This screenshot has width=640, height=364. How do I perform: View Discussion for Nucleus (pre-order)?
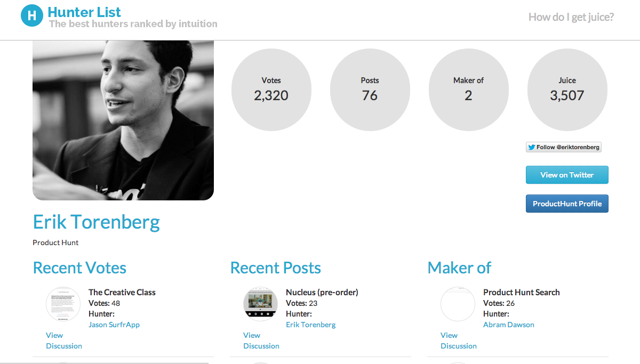click(x=261, y=341)
